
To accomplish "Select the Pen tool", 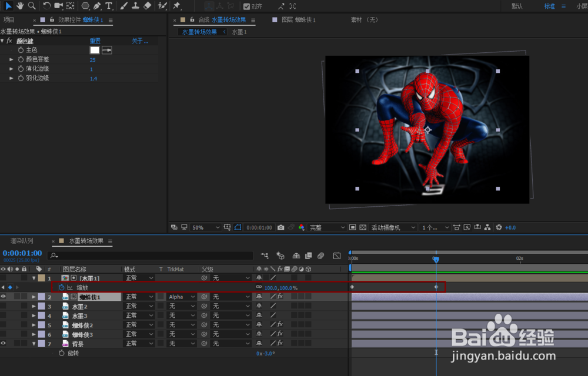I will (97, 6).
